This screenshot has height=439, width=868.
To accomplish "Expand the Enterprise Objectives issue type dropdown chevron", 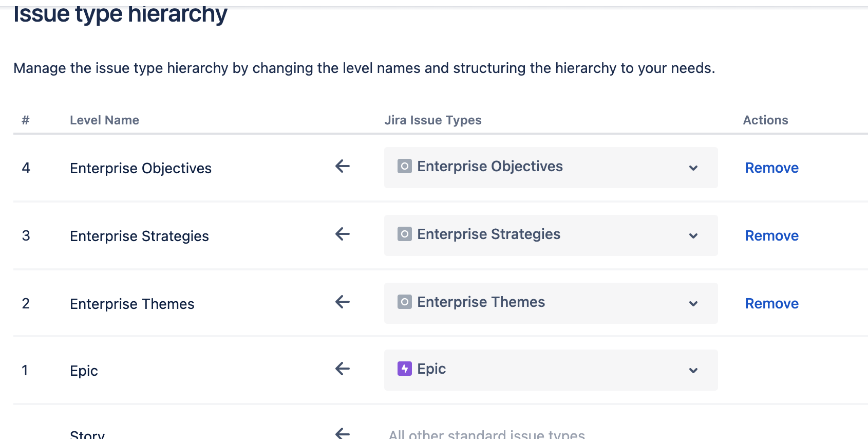I will (x=693, y=168).
